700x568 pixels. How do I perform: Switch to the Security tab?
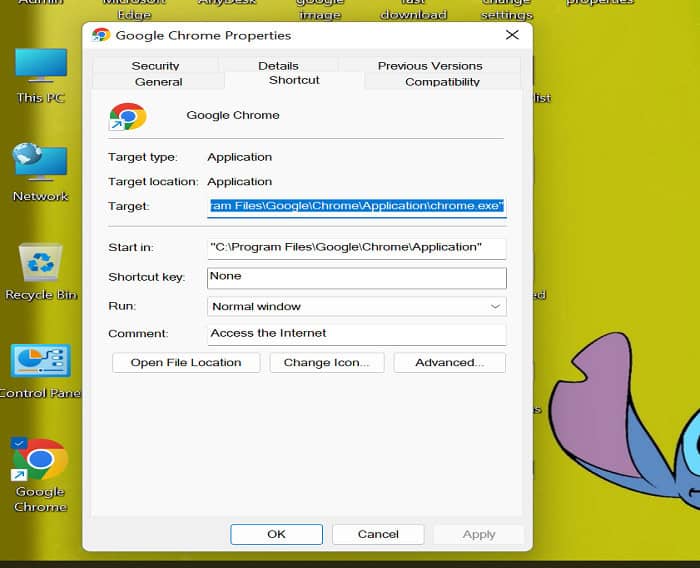[155, 65]
